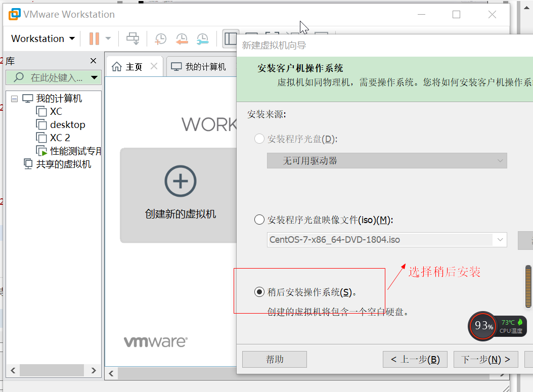
Task: Select the 安装程序光盘映像文件(iso) radio button
Action: (x=259, y=220)
